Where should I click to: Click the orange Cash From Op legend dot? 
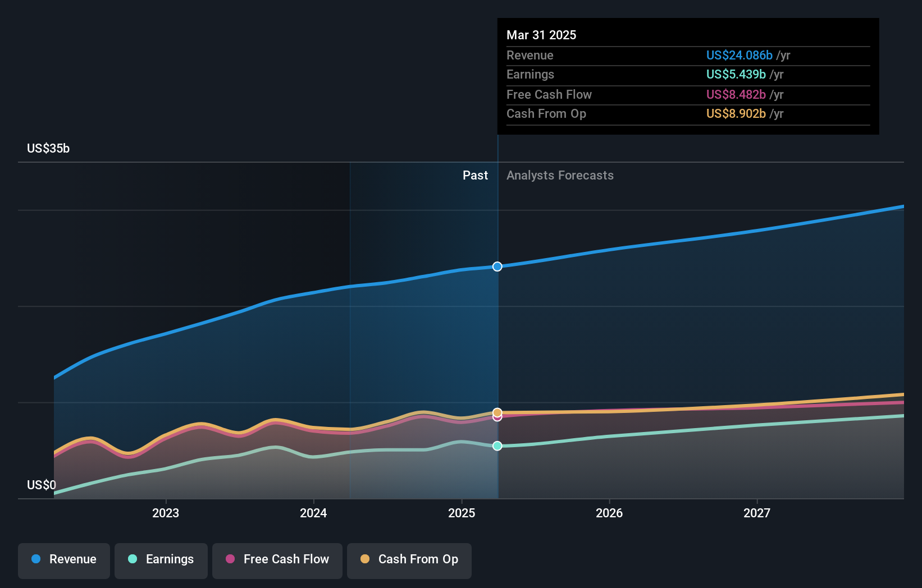pyautogui.click(x=364, y=559)
